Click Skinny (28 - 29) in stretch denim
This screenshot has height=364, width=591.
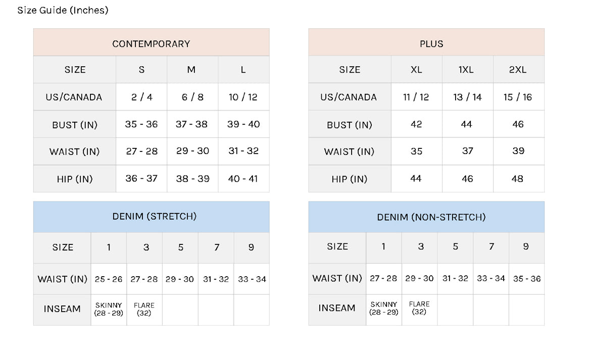[109, 309]
